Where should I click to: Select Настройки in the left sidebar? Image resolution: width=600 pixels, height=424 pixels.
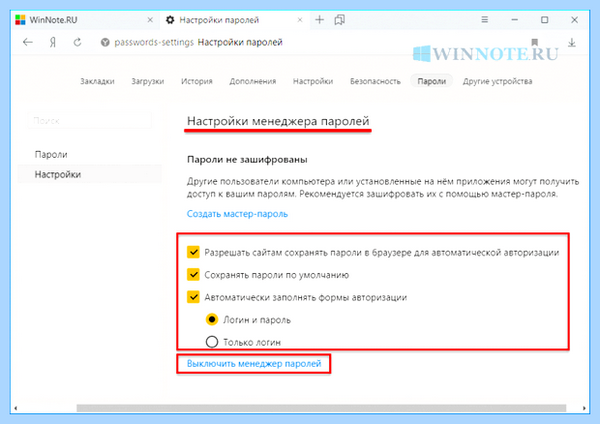[x=90, y=174]
